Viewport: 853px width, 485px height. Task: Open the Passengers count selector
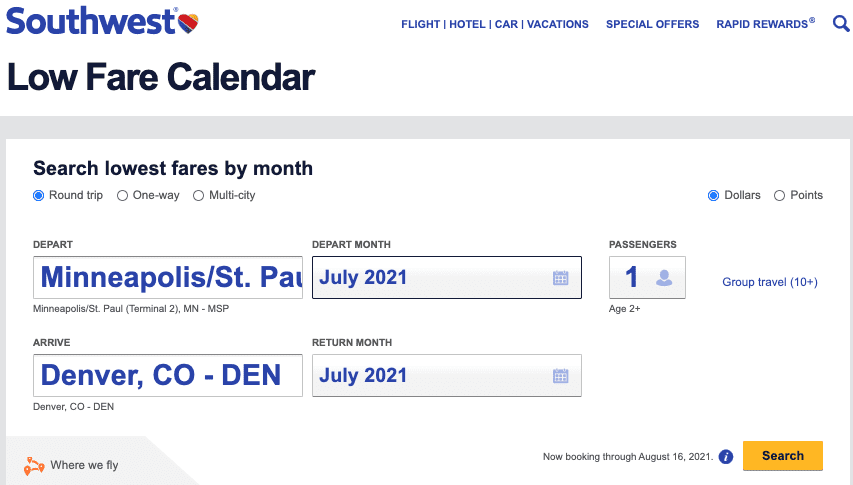pyautogui.click(x=647, y=277)
